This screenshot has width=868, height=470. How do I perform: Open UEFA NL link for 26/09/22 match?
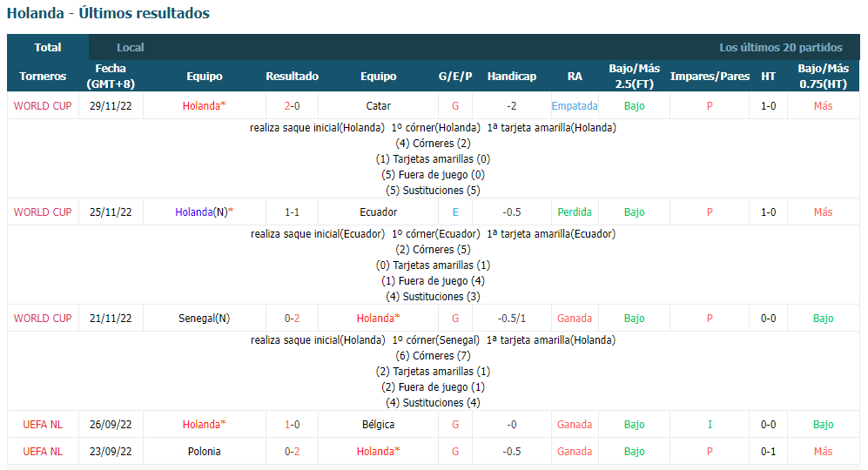(43, 425)
